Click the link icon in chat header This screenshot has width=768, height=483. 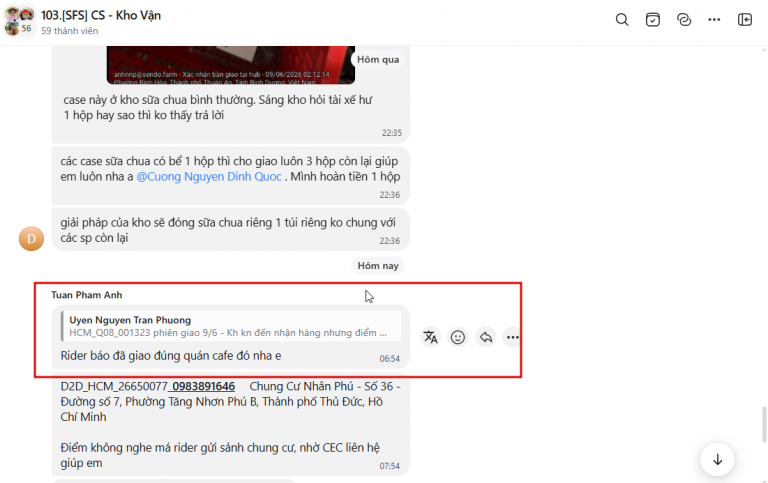684,20
